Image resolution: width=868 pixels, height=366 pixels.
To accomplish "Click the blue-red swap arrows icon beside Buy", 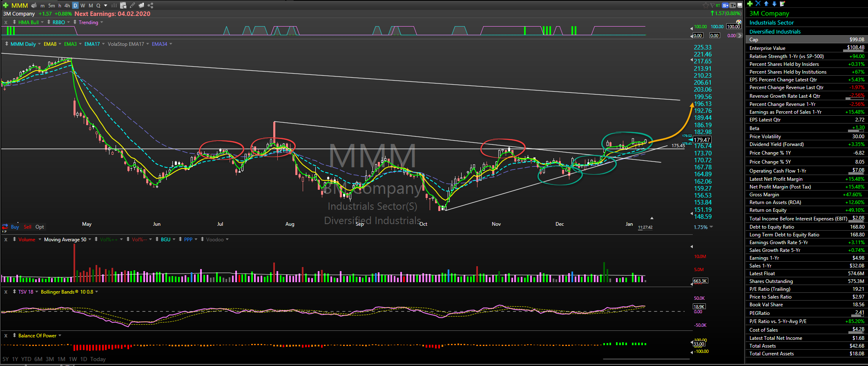I will (x=5, y=227).
